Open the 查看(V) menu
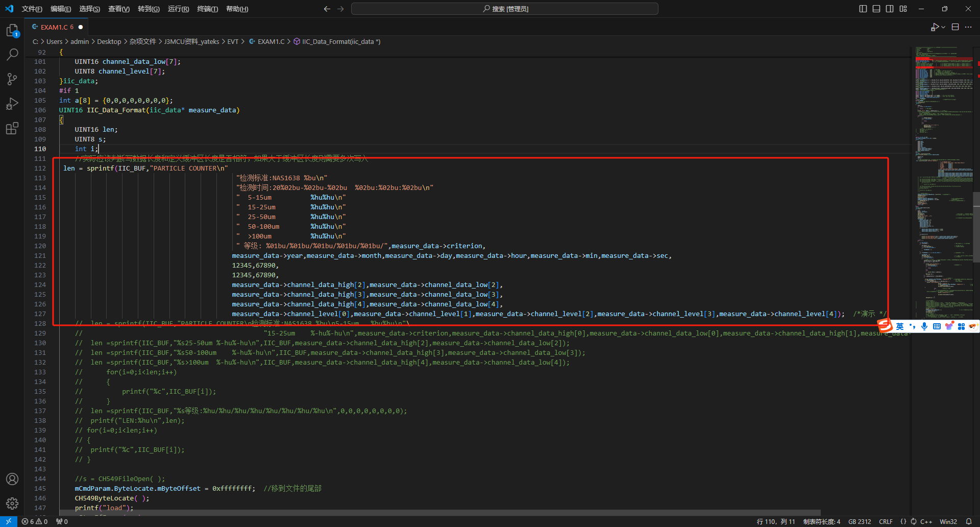The height and width of the screenshot is (527, 980). tap(119, 9)
